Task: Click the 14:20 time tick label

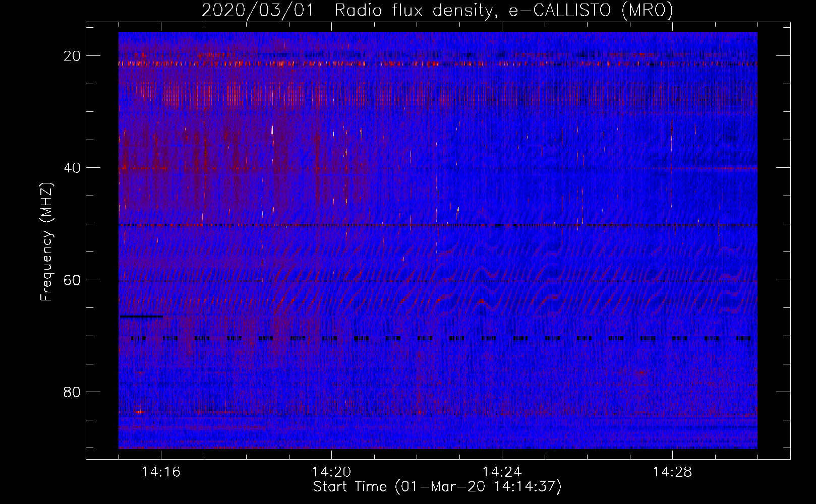Action: click(331, 472)
